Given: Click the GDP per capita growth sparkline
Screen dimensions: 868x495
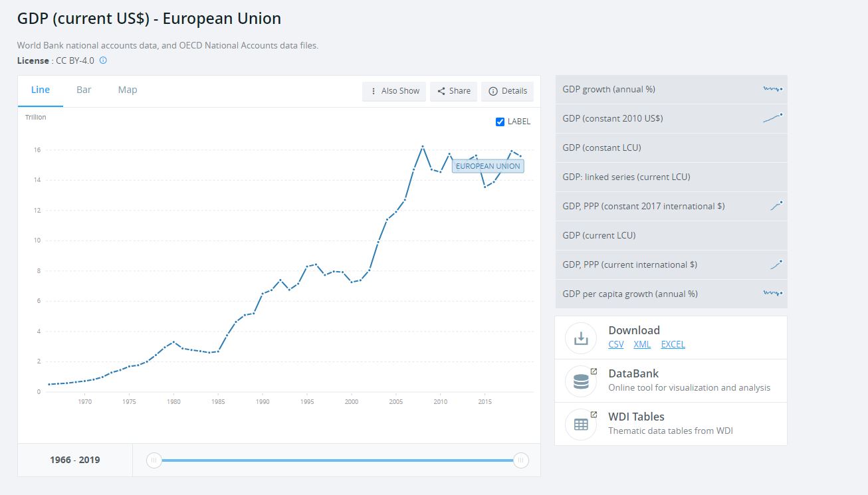Looking at the screenshot, I should pyautogui.click(x=773, y=293).
